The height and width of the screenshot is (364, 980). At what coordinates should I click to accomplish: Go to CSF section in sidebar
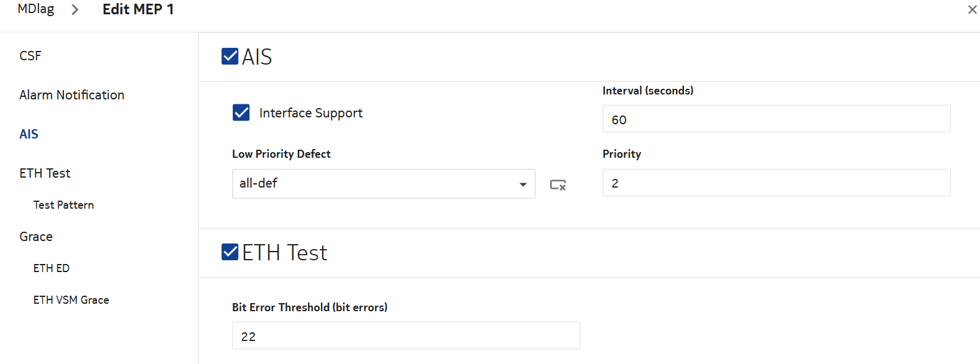click(30, 56)
